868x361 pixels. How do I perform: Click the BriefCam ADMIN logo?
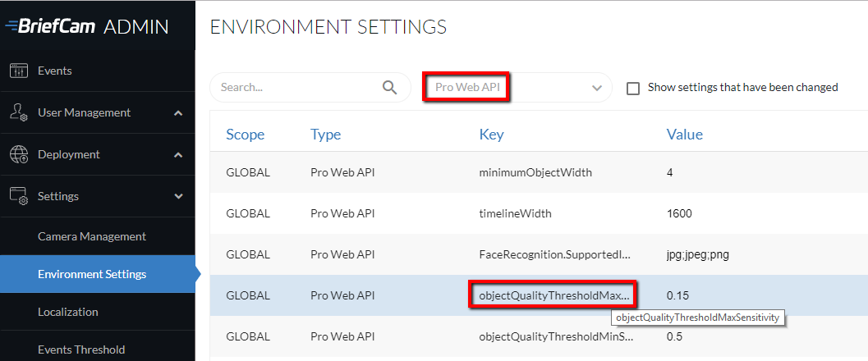coord(87,26)
